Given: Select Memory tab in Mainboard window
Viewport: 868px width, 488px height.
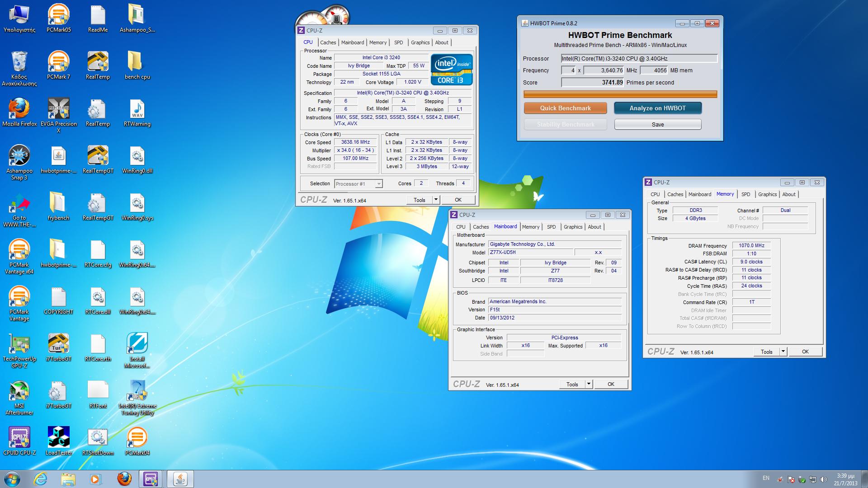Looking at the screenshot, I should tap(531, 227).
